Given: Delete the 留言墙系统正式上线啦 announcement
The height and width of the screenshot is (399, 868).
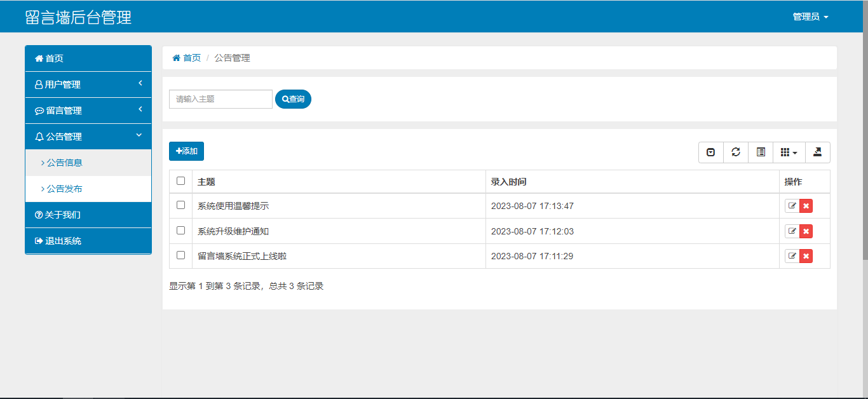Looking at the screenshot, I should click(806, 256).
